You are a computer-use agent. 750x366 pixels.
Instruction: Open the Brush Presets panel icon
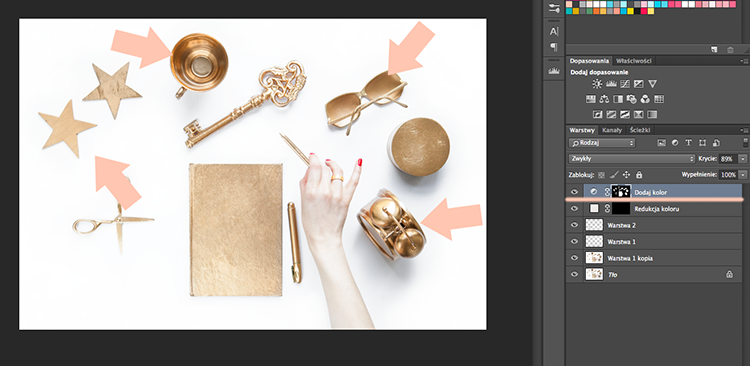coord(554,8)
